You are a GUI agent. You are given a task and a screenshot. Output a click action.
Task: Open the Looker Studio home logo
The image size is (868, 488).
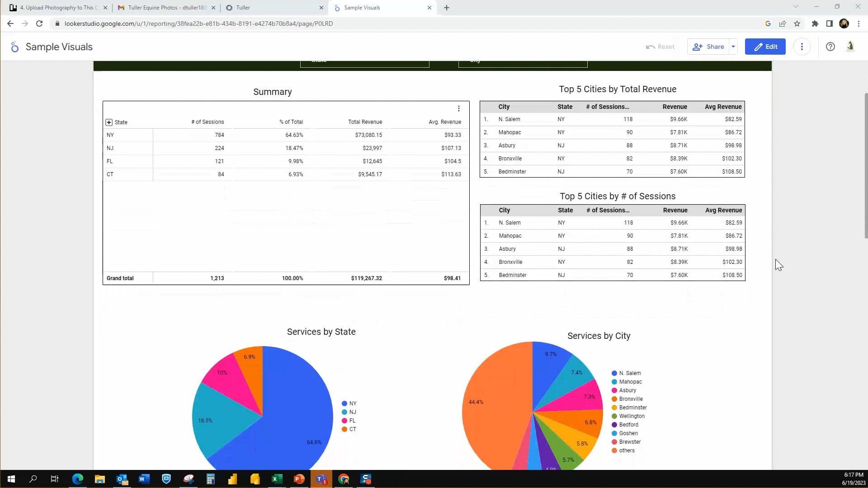15,47
